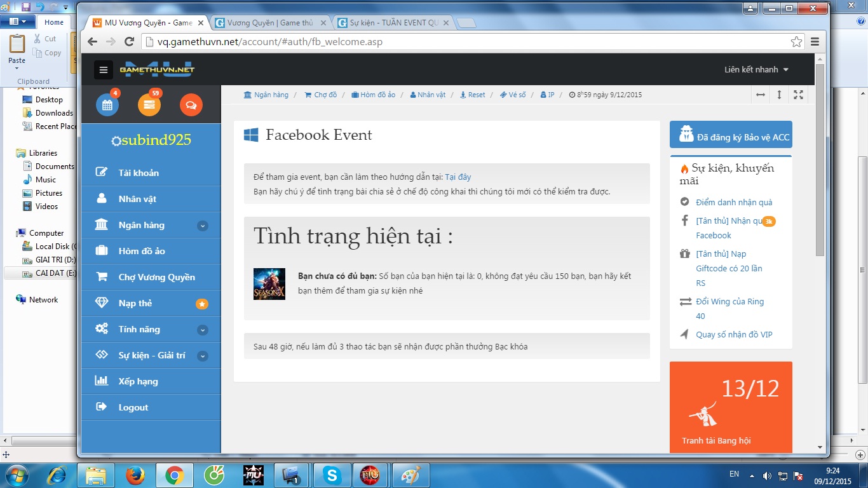Image resolution: width=868 pixels, height=488 pixels.
Task: Click the Season X game thumbnail
Action: point(269,284)
